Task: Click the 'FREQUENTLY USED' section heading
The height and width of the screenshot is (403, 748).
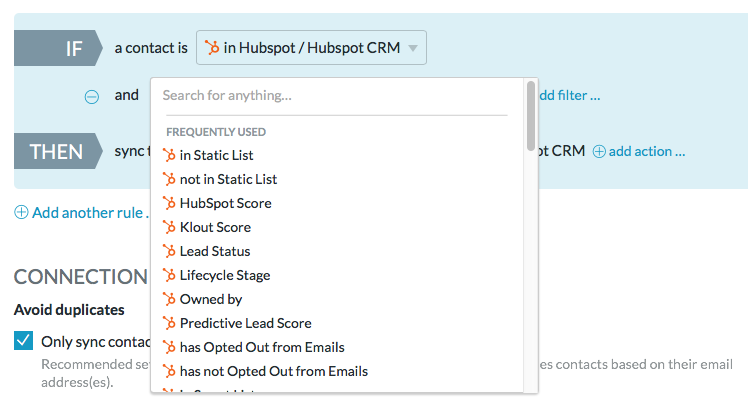Action: click(216, 132)
